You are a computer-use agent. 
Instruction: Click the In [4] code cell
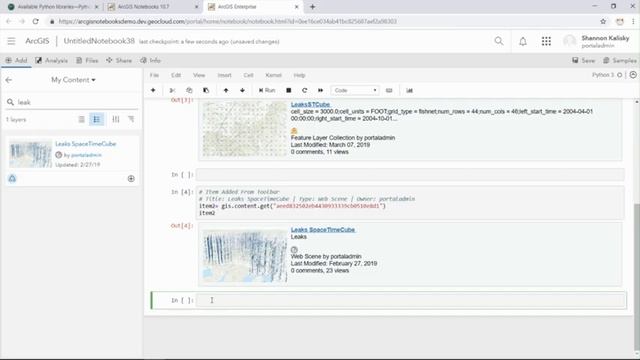click(410, 202)
